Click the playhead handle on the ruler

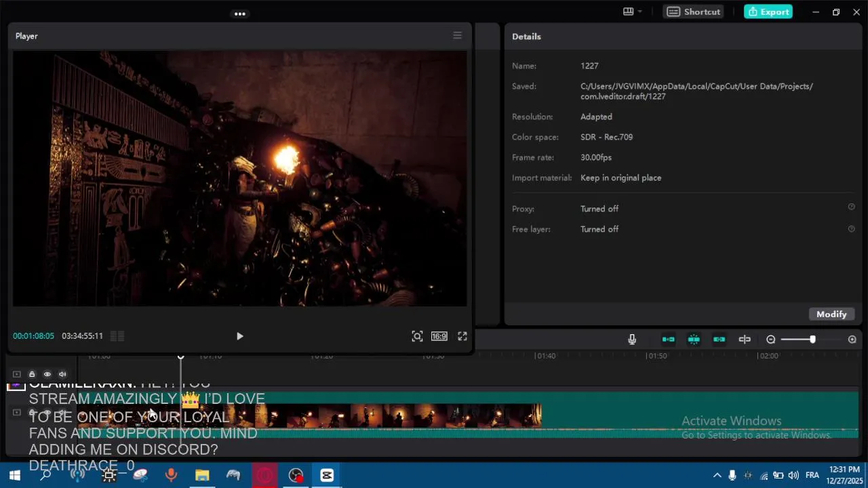pos(181,356)
